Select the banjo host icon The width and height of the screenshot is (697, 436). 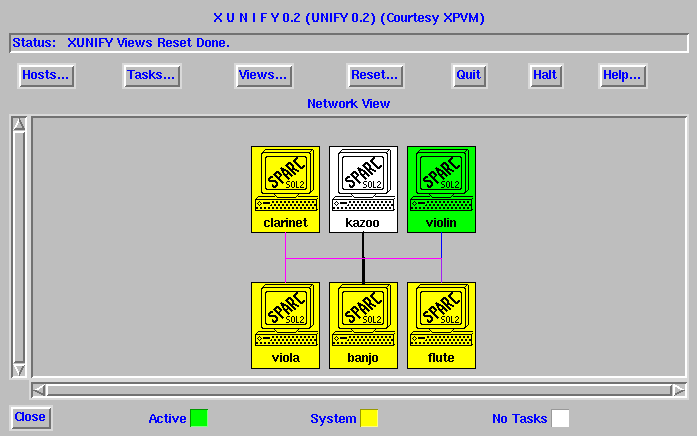pyautogui.click(x=363, y=325)
